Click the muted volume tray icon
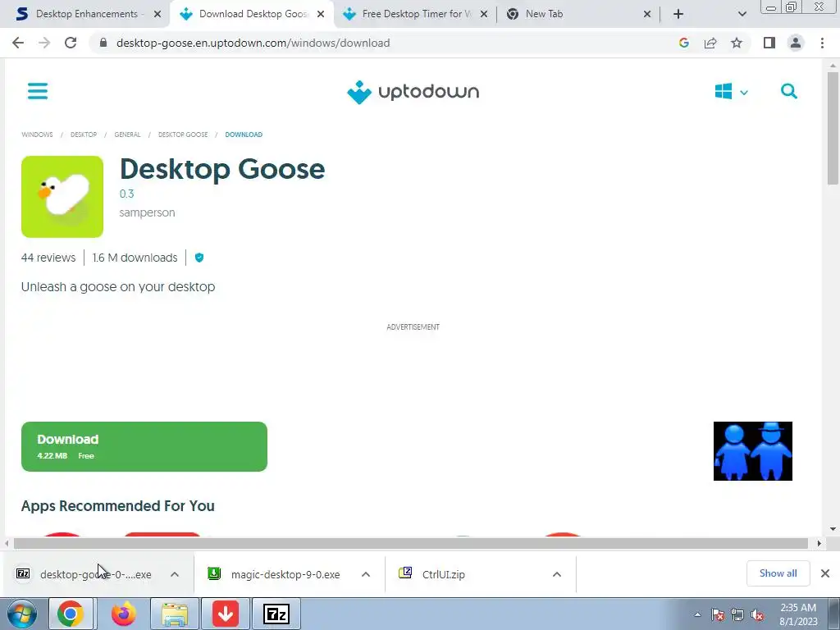This screenshot has width=840, height=630. [757, 615]
